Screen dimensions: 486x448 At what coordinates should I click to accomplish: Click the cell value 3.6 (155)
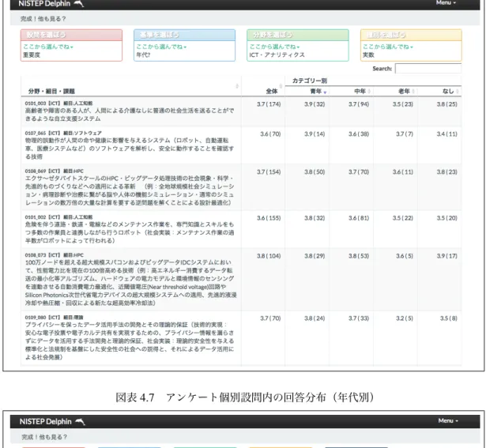[269, 218]
